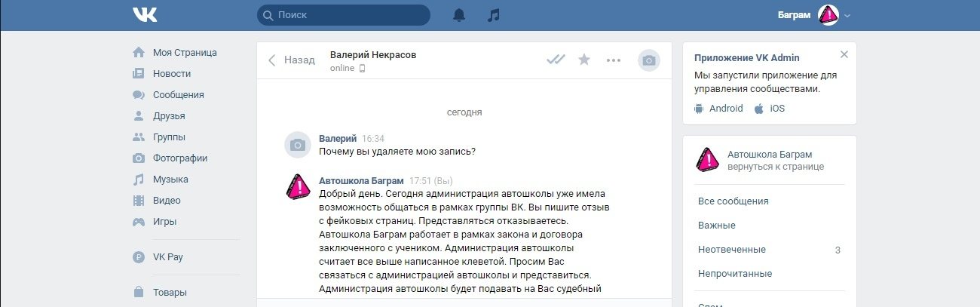Image resolution: width=980 pixels, height=307 pixels.
Task: Select the Важные messages filter
Action: point(717,226)
